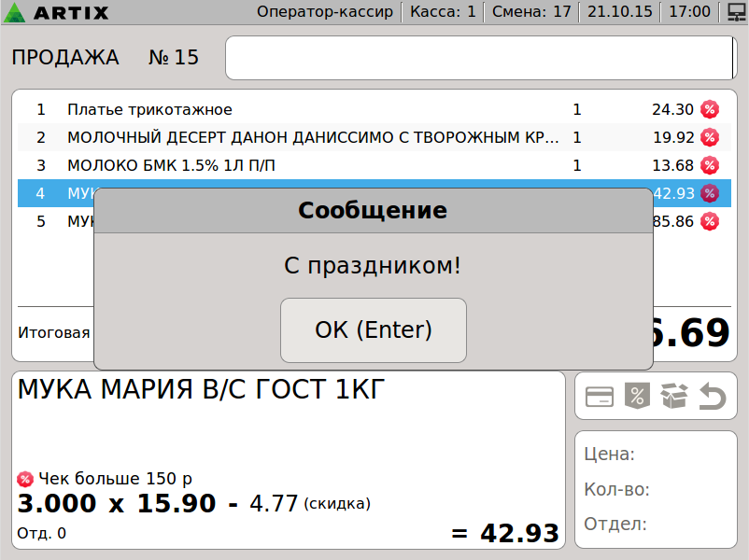The width and height of the screenshot is (749, 560).
Task: Click the percent discount tag icon
Action: pos(636,397)
